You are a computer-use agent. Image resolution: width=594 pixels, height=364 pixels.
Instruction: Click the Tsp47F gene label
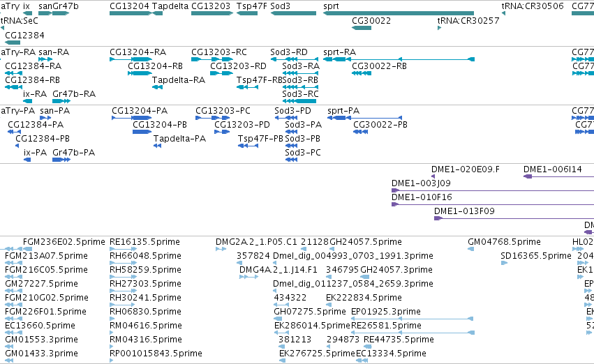pos(251,6)
